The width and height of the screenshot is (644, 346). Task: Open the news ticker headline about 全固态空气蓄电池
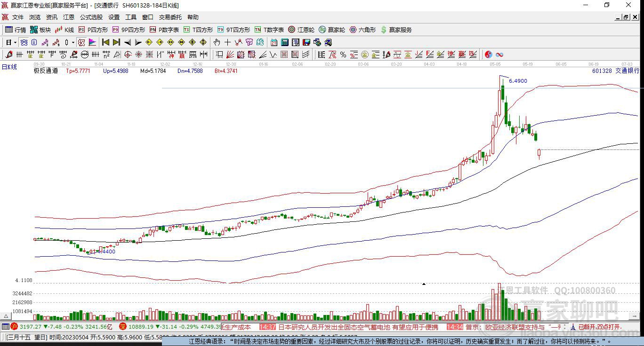point(358,327)
